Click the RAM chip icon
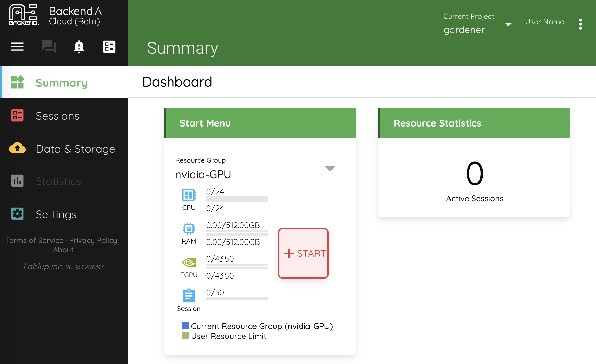The image size is (596, 364). click(189, 229)
